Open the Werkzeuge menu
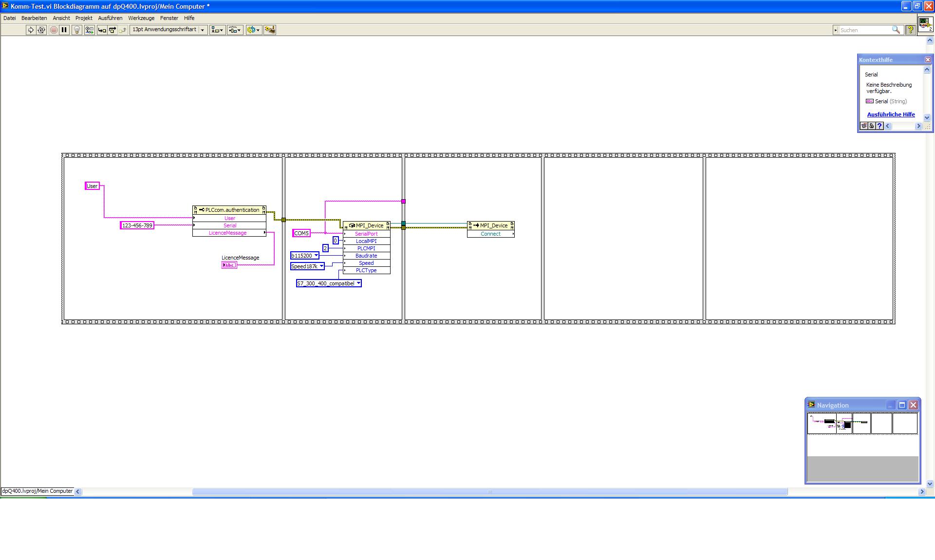935x560 pixels. (141, 18)
